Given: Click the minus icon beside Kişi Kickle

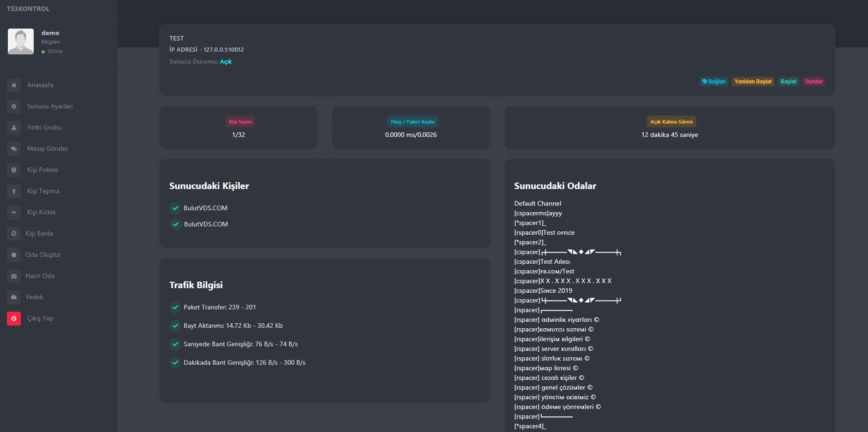Looking at the screenshot, I should (x=14, y=213).
